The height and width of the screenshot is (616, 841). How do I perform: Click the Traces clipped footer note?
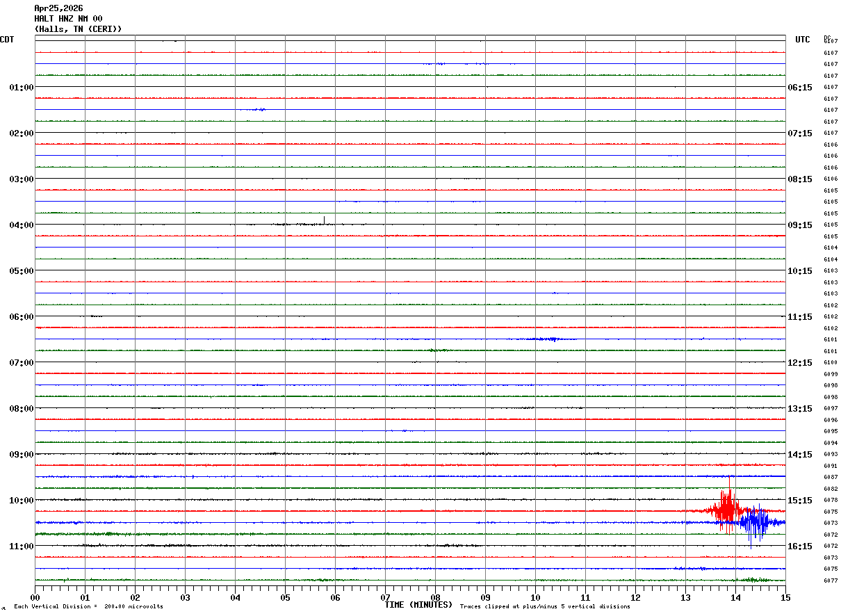coord(545,607)
